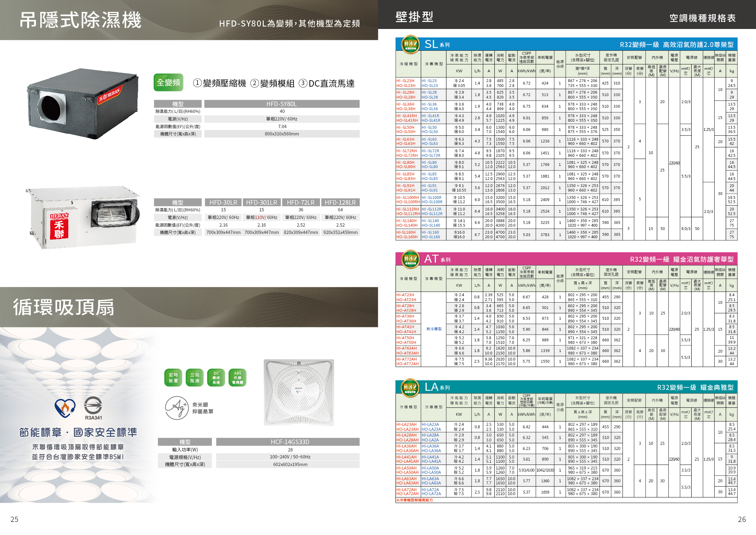The image size is (756, 535).
Task: Click the HFD-301LR column header
Action: click(262, 202)
